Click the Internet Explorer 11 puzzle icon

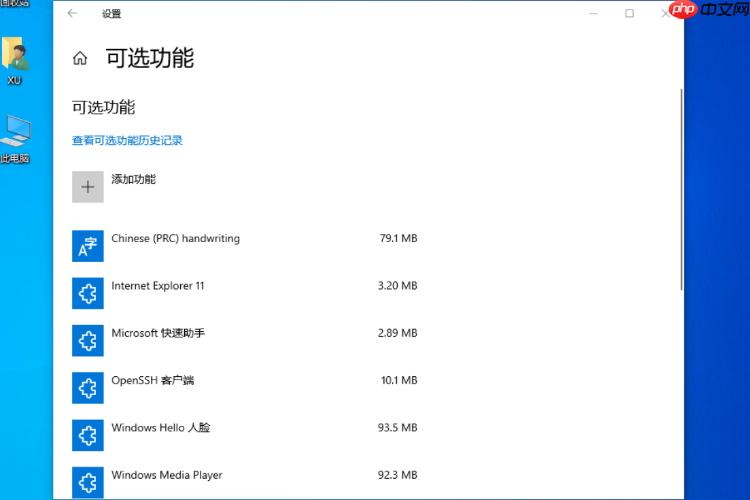point(88,293)
